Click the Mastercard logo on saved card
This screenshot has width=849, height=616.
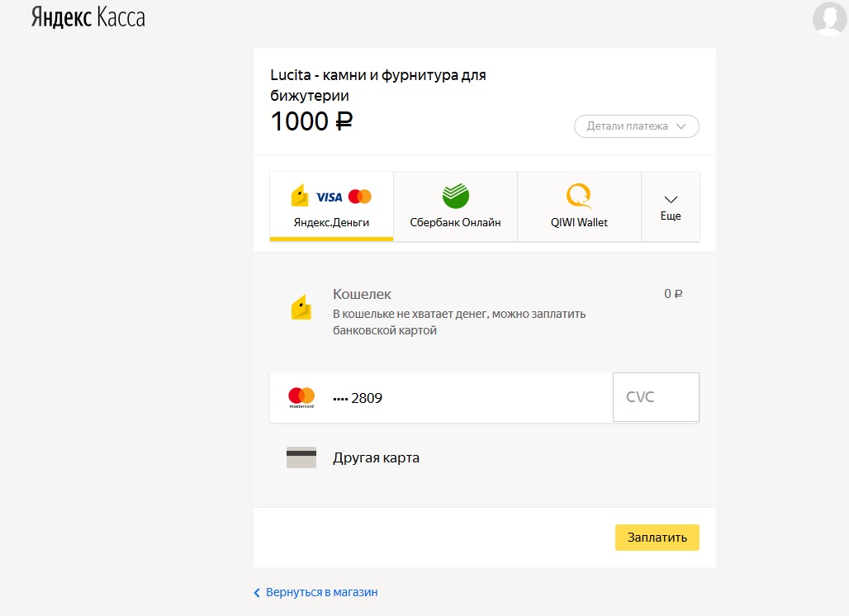pos(301,397)
